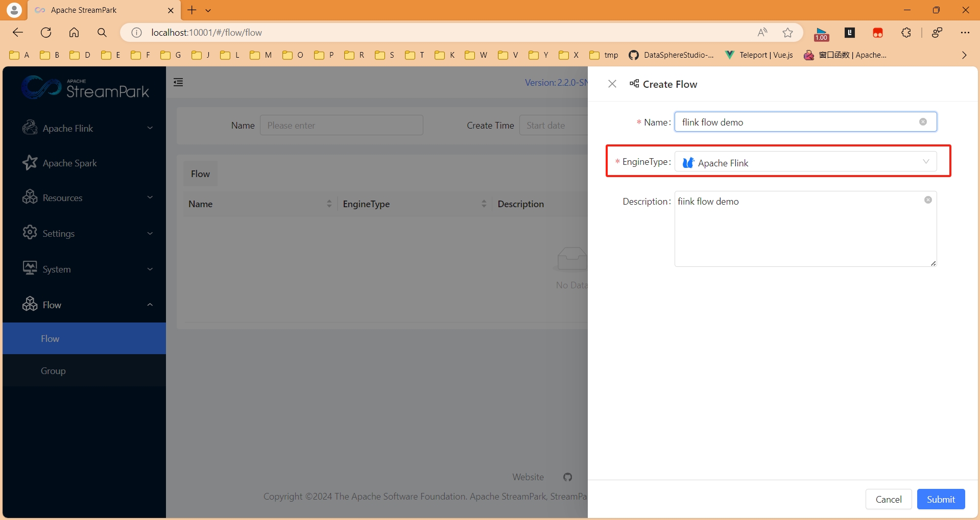
Task: Sort the table by Name column
Action: (329, 204)
